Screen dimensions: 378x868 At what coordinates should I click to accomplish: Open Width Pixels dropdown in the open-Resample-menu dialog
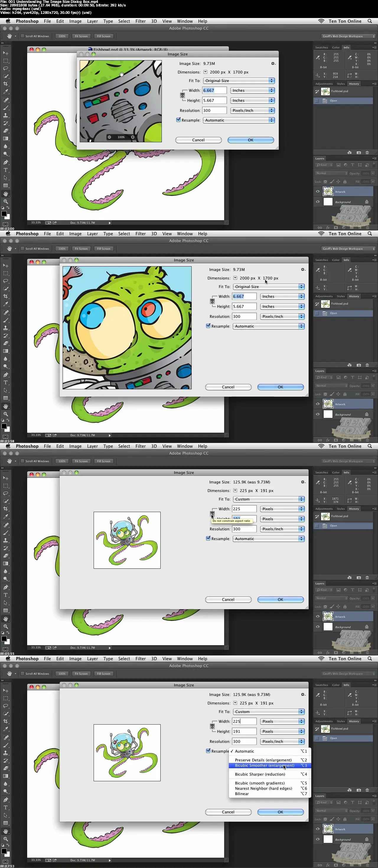point(282,721)
